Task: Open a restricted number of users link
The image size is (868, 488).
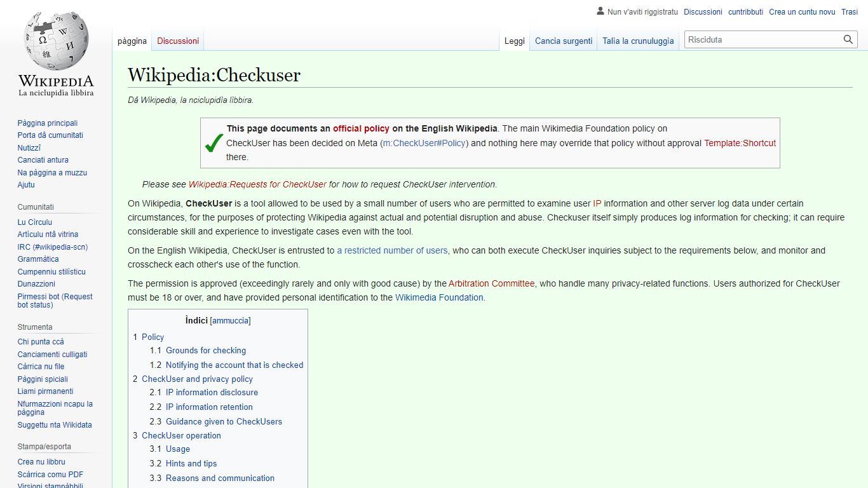Action: click(x=392, y=250)
